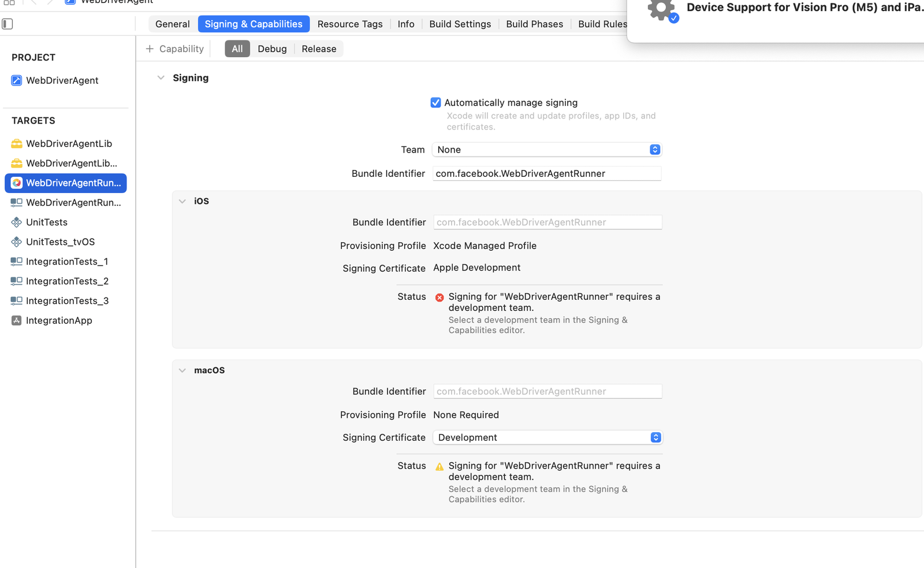Select the highlighted WebDriverAgentRunner target
Screen dimensions: 924x568
pyautogui.click(x=65, y=183)
